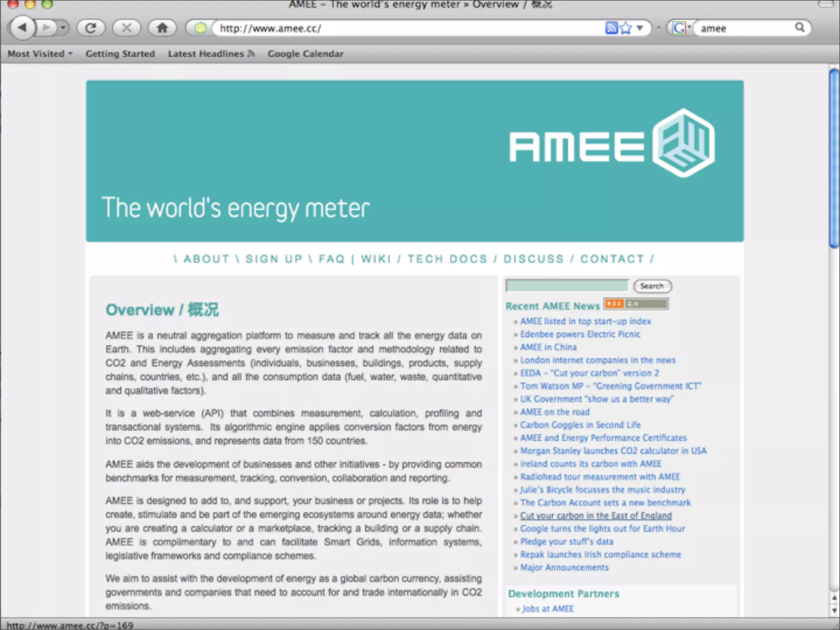
Task: Go to the Home page icon
Action: [x=162, y=28]
